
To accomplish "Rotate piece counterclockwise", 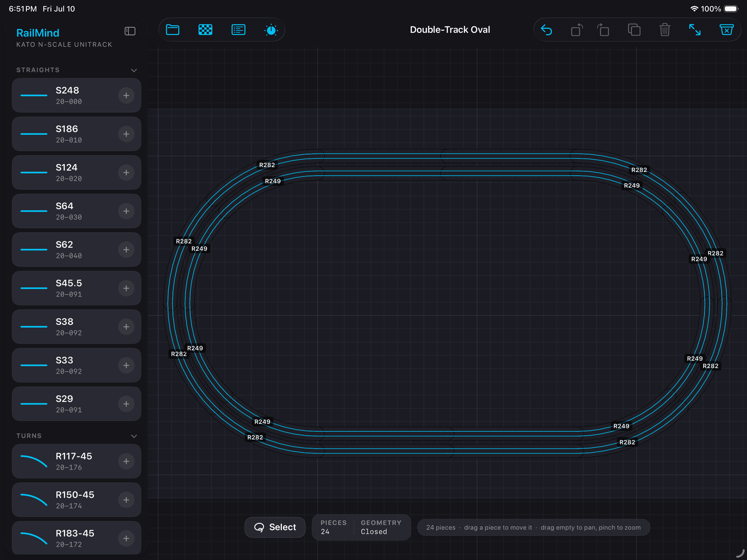I will [577, 30].
